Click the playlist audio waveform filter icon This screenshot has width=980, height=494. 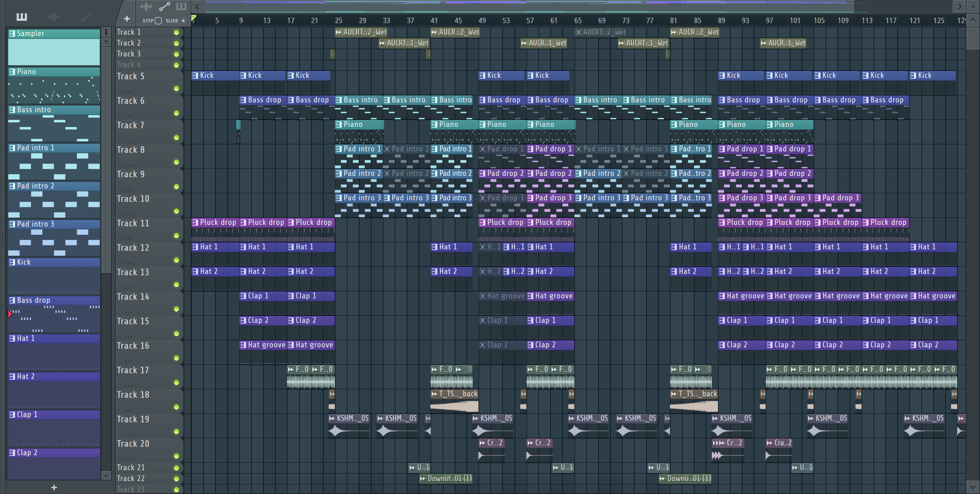(x=146, y=6)
